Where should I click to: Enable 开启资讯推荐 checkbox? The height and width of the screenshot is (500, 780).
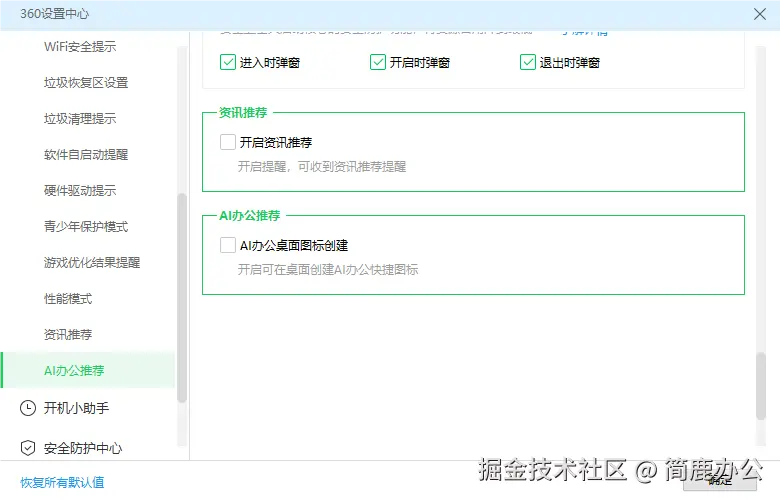228,142
